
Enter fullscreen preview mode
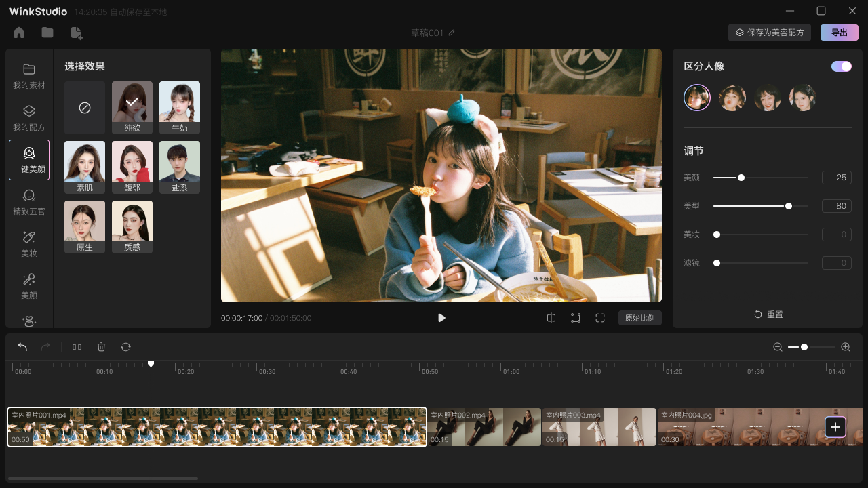600,317
